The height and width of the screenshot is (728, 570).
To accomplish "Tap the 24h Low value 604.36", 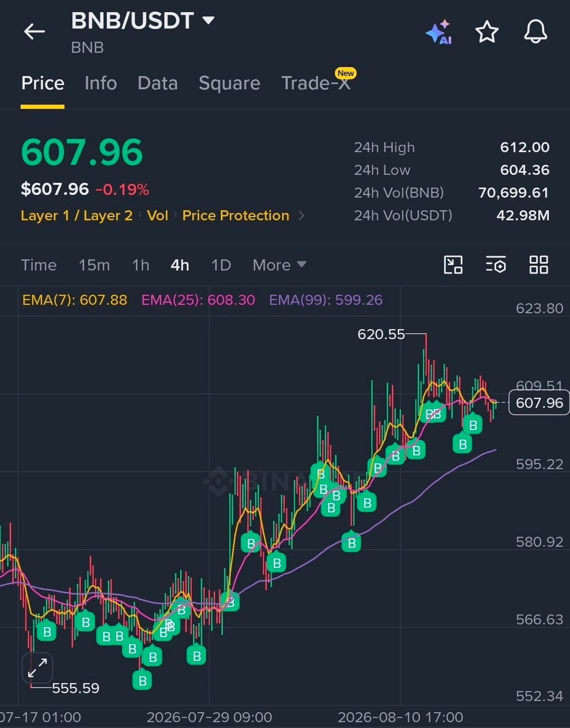I will click(x=525, y=170).
